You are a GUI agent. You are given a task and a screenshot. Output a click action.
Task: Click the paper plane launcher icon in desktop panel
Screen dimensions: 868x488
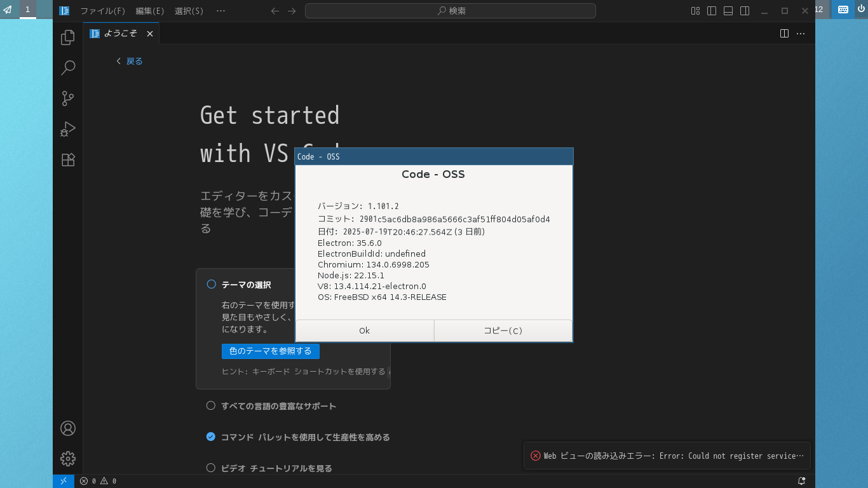8,10
